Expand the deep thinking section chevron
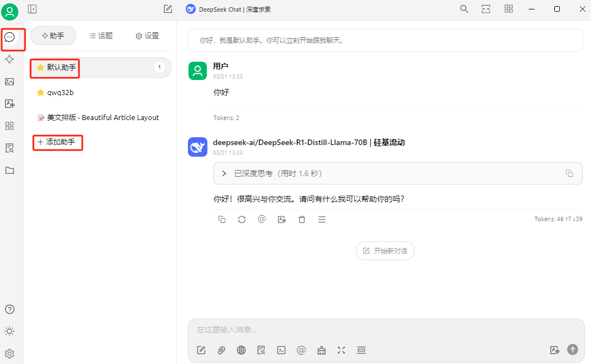591x364 pixels. [224, 173]
